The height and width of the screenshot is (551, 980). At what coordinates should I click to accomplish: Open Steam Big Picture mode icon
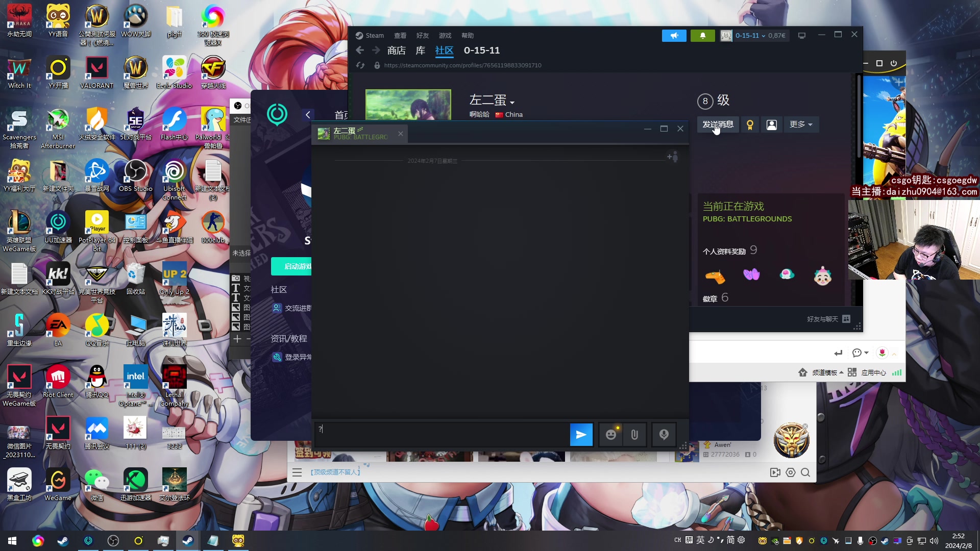pyautogui.click(x=802, y=36)
